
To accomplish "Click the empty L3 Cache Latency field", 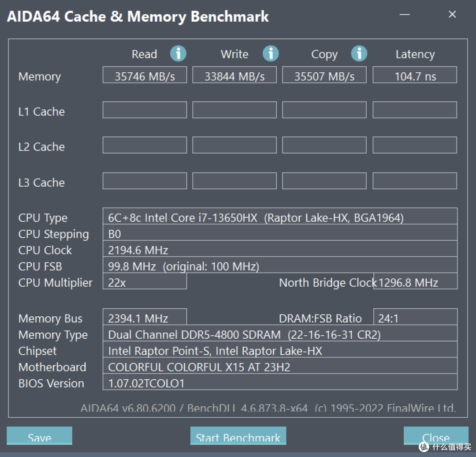I will pos(415,181).
